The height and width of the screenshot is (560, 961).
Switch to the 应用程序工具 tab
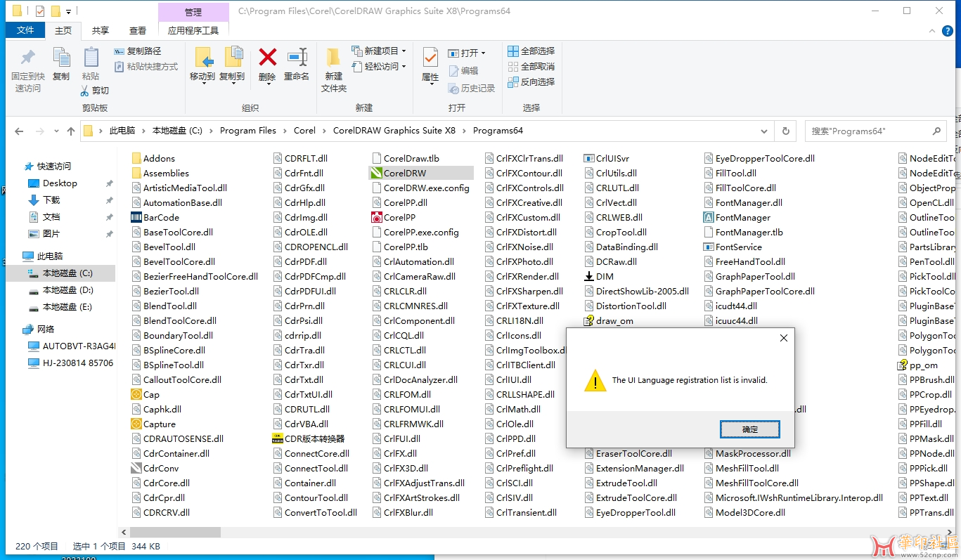coord(193,31)
